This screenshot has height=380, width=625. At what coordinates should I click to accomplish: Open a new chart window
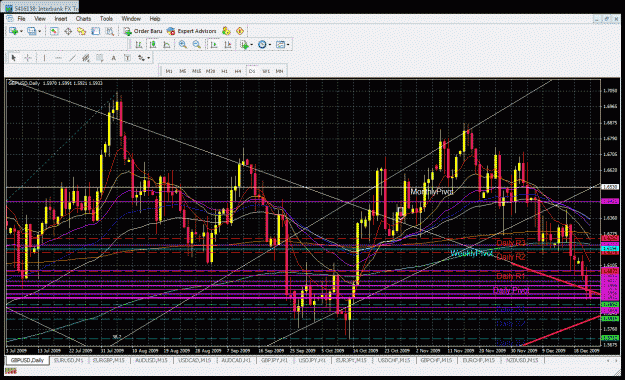click(13, 31)
